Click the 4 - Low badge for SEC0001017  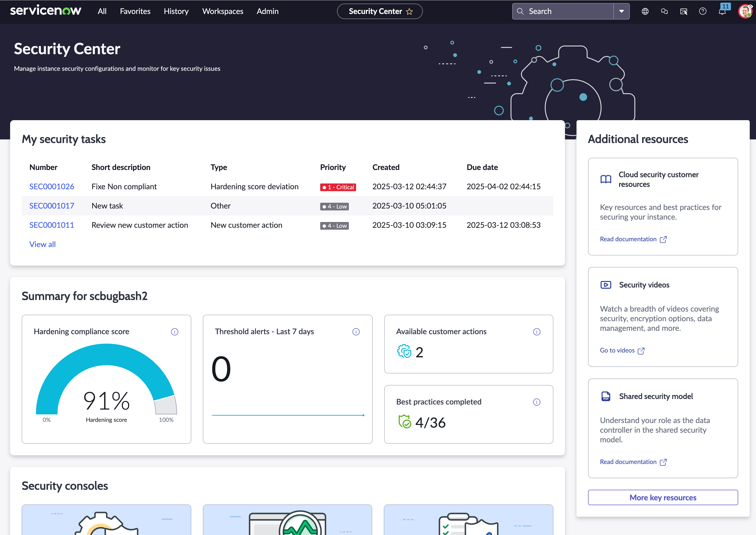(334, 207)
